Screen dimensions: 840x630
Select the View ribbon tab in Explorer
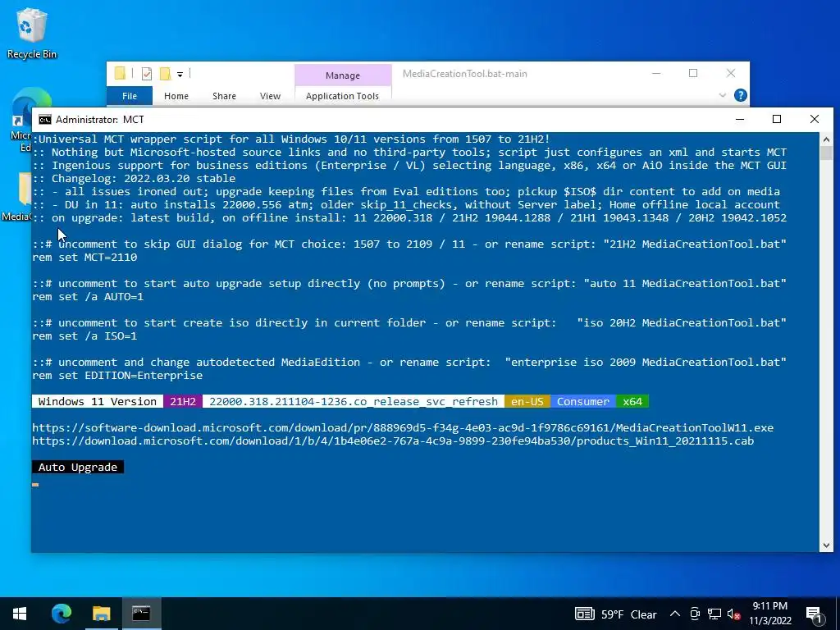click(270, 96)
